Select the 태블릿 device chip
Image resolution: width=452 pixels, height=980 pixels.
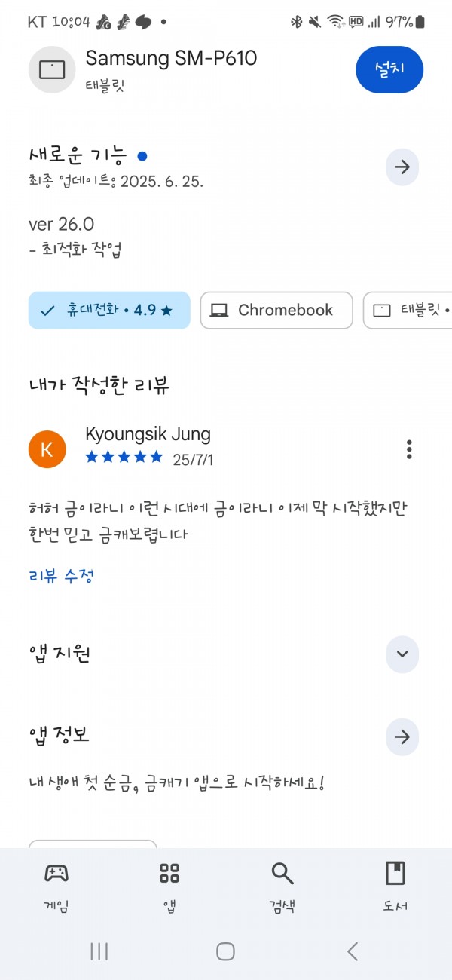pyautogui.click(x=408, y=311)
